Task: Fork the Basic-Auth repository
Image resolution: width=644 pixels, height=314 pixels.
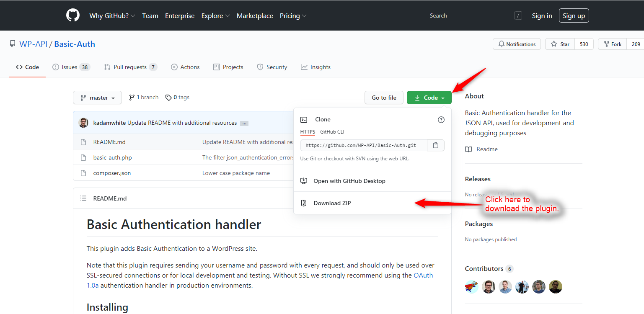Action: [x=613, y=44]
